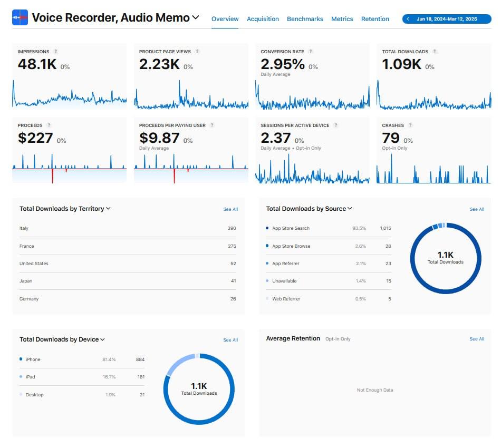Expand the app name dropdown chevron

pos(196,17)
